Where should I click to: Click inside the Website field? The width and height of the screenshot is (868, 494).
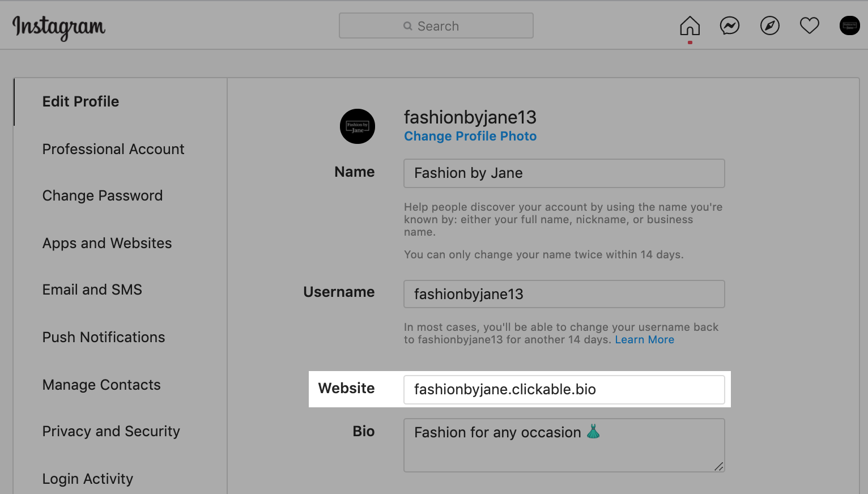[x=564, y=389]
